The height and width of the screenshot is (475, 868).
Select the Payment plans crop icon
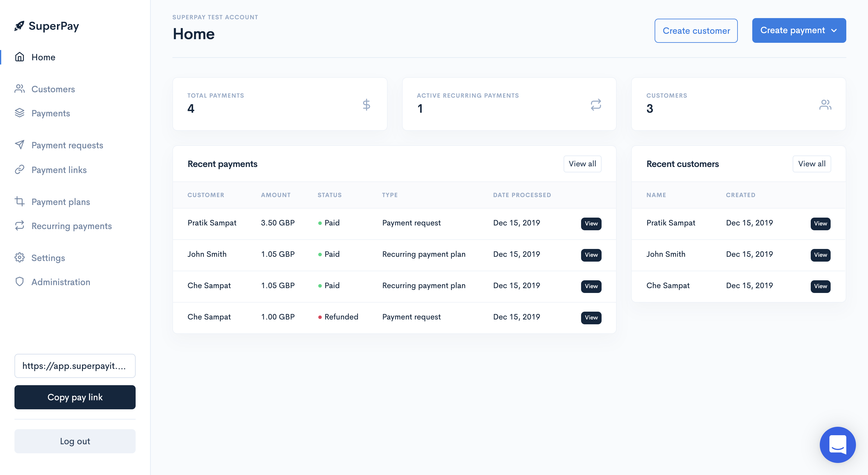[x=19, y=201]
